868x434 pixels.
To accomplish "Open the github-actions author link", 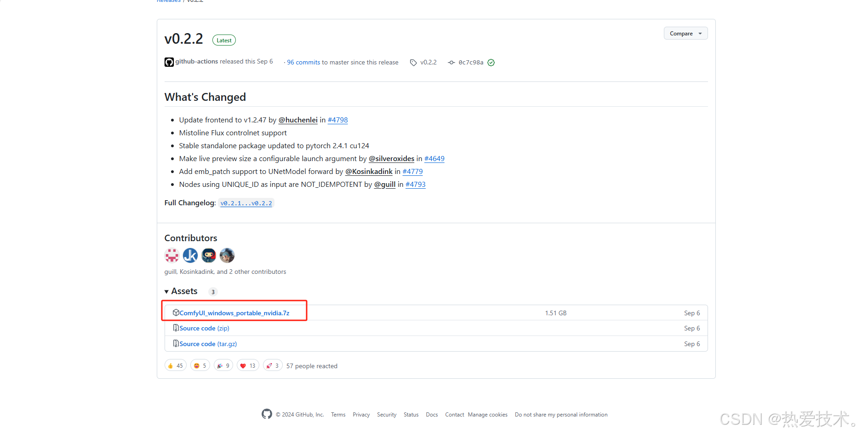I will click(x=197, y=62).
